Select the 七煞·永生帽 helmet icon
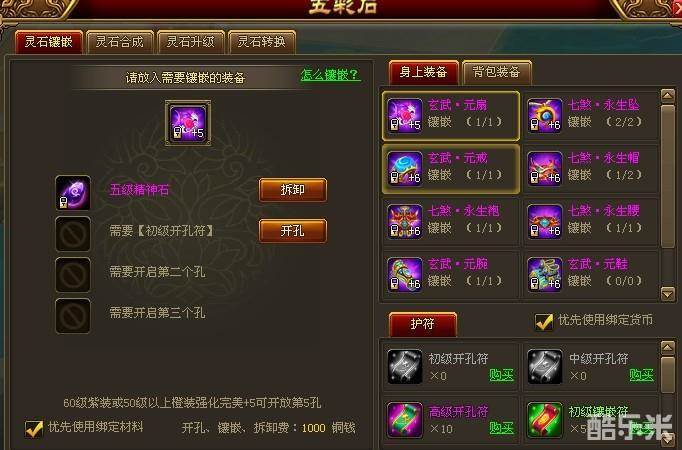 pyautogui.click(x=545, y=168)
